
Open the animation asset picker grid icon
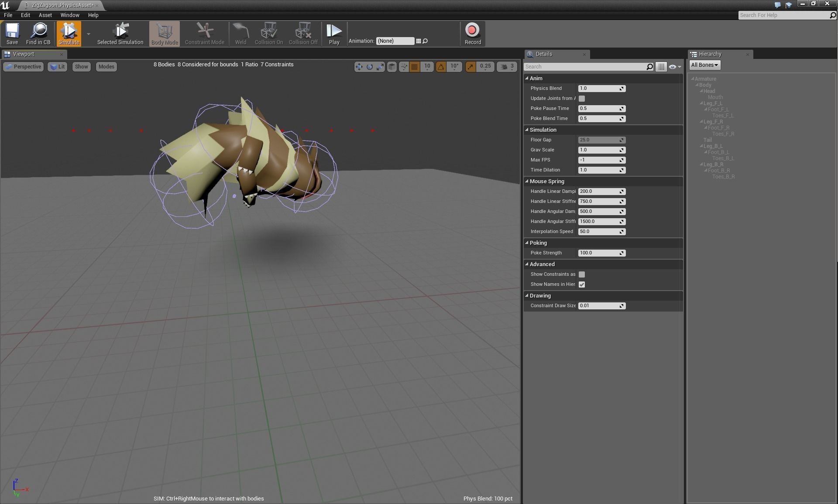pyautogui.click(x=418, y=41)
